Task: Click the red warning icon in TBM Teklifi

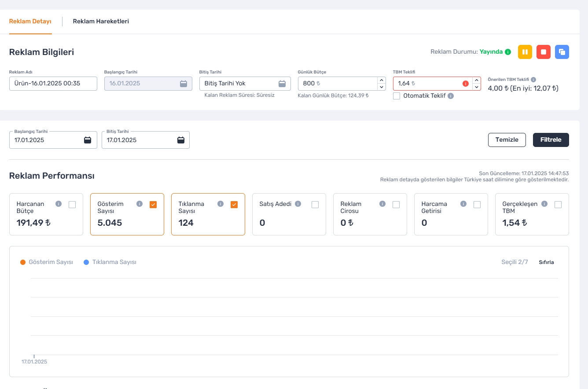Action: click(x=466, y=84)
